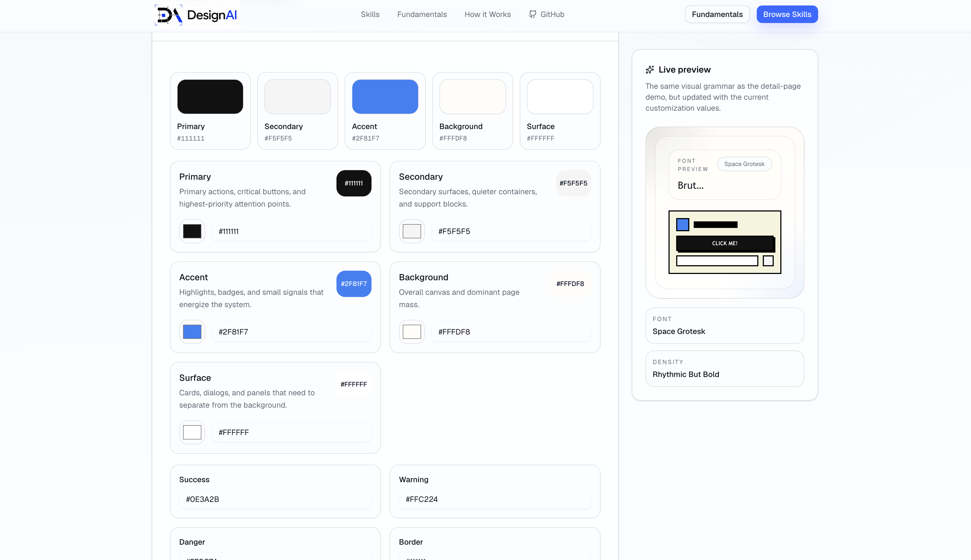This screenshot has height=560, width=971.
Task: Click the outlined Fundamentals button
Action: (717, 14)
